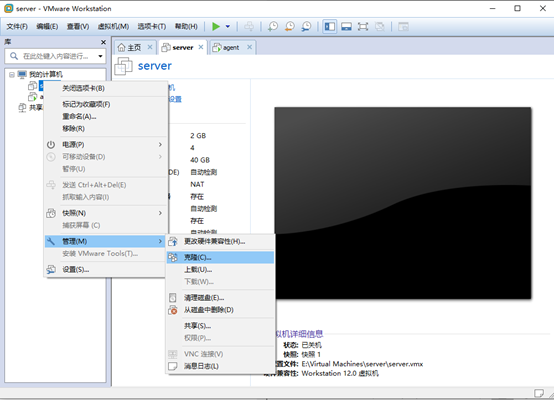Open the 虚拟机(M) menu
Image resolution: width=554 pixels, height=400 pixels.
tap(113, 27)
